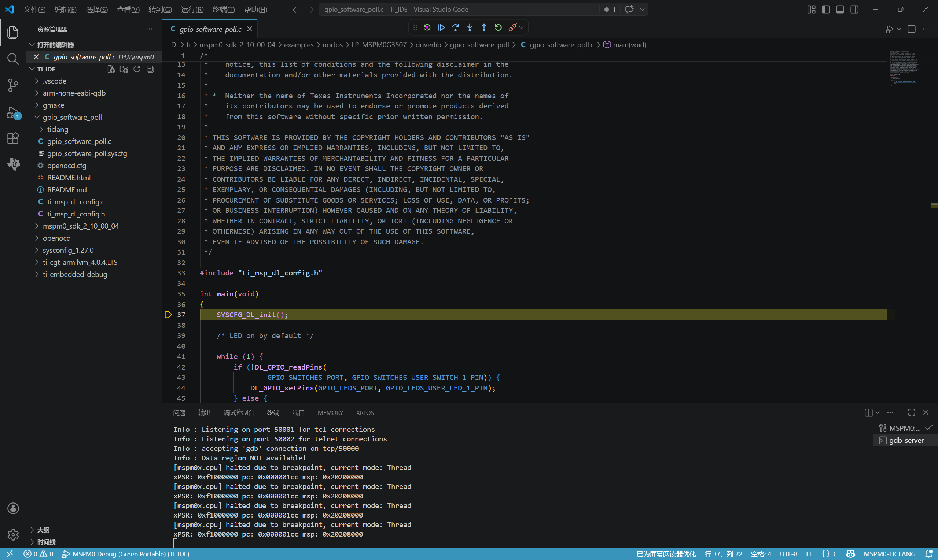
Task: Open the dropdown next to the disconnect icon
Action: pos(522,27)
